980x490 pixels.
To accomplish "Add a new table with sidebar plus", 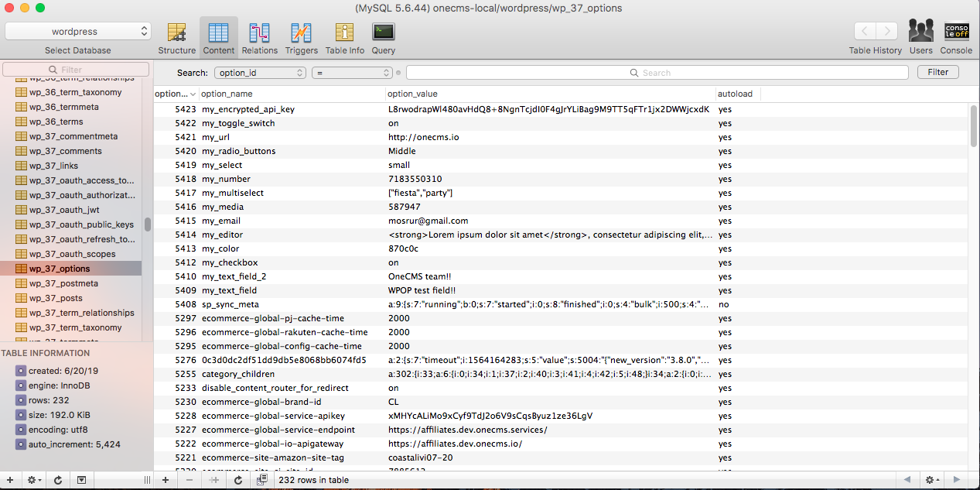I will pos(10,480).
